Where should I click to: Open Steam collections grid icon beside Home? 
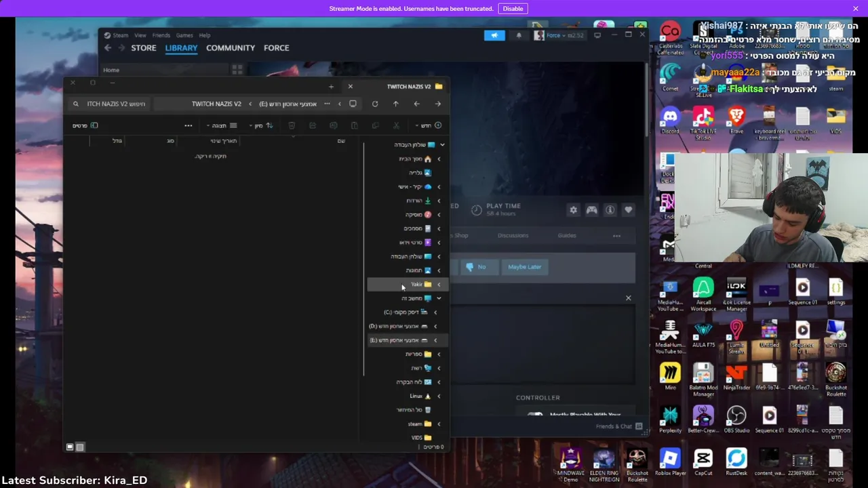click(237, 69)
